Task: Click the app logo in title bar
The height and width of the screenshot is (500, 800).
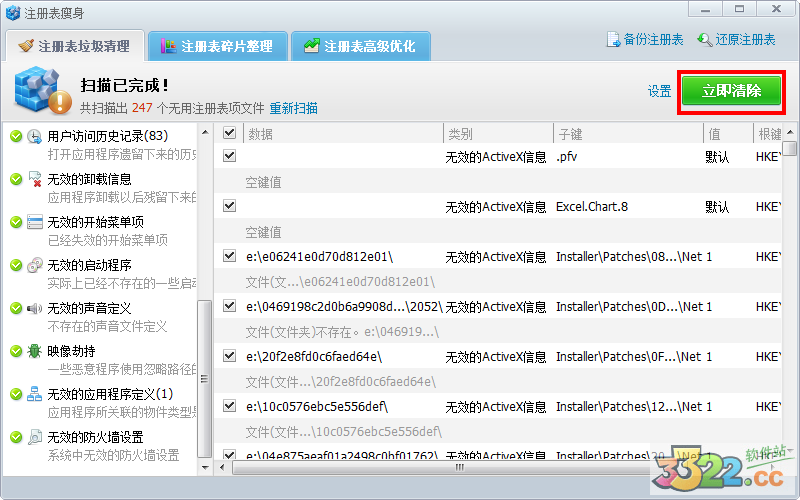Action: click(x=13, y=13)
